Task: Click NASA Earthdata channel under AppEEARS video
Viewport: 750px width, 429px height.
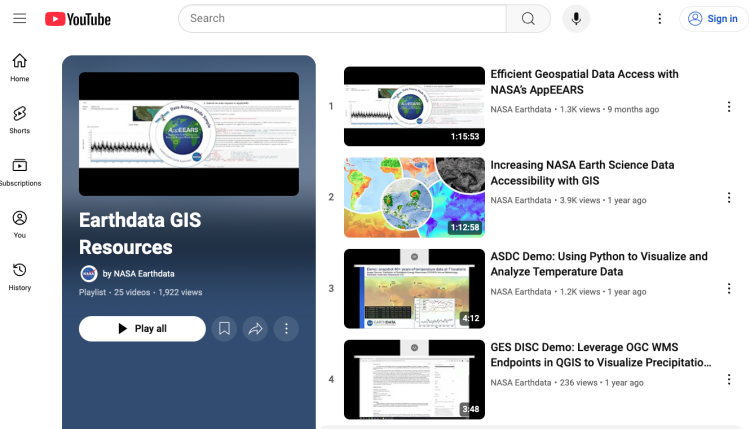Action: coord(520,110)
